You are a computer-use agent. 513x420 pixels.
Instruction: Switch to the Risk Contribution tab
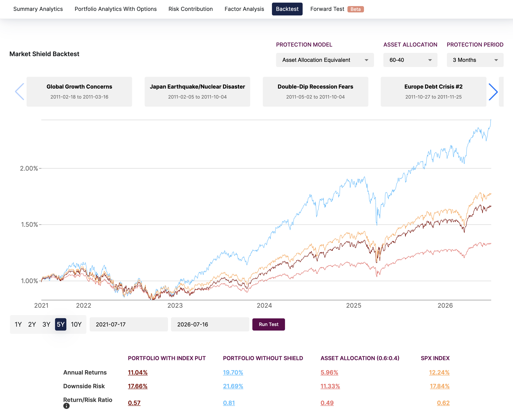(x=191, y=9)
